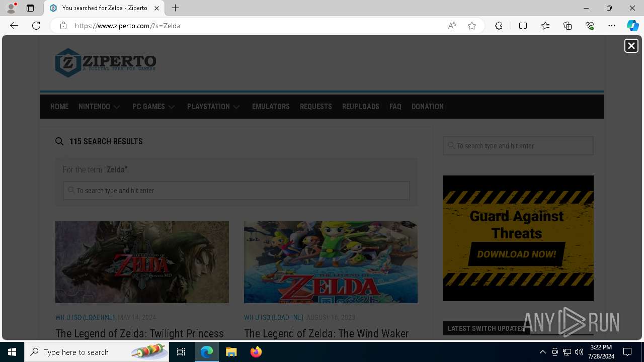Click the Ziperto logo

(x=106, y=63)
